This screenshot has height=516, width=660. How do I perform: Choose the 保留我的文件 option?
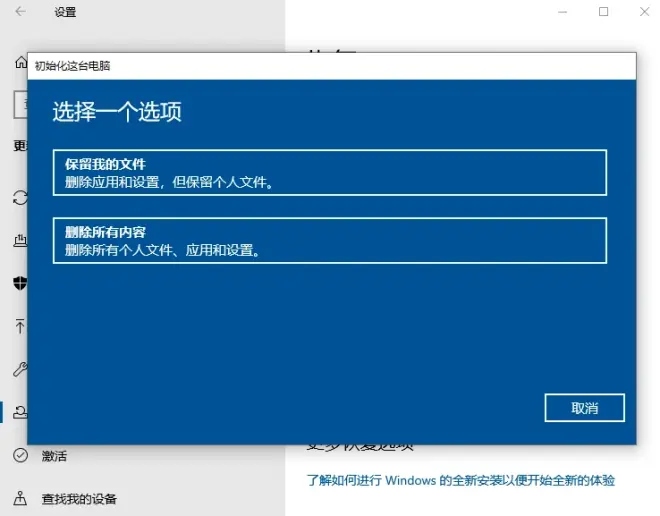(330, 173)
